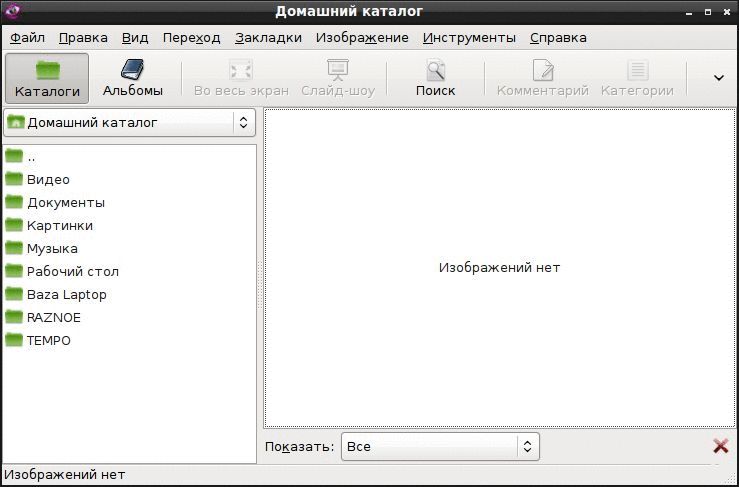Screen dimensions: 739x487
Task: Open the Инструменты menu
Action: pos(469,38)
